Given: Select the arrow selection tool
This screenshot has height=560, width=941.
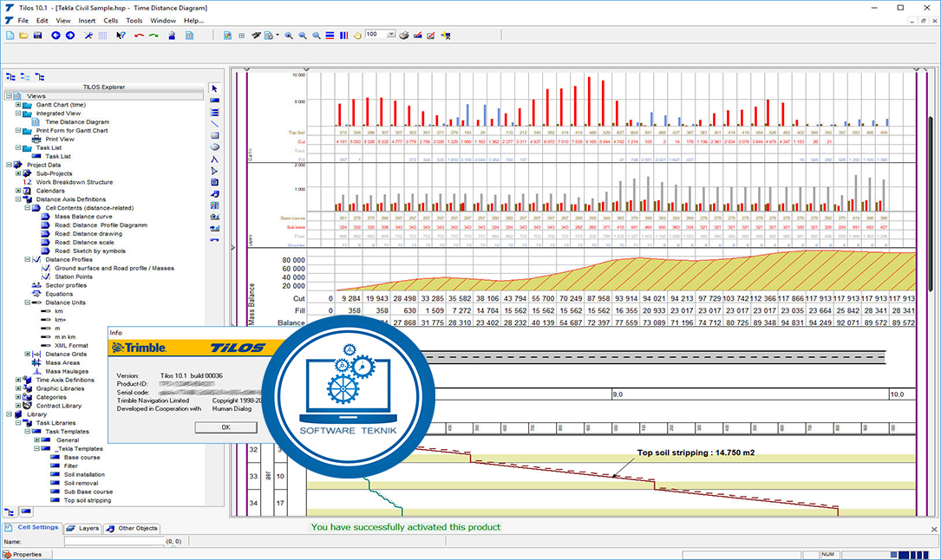Looking at the screenshot, I should click(214, 88).
